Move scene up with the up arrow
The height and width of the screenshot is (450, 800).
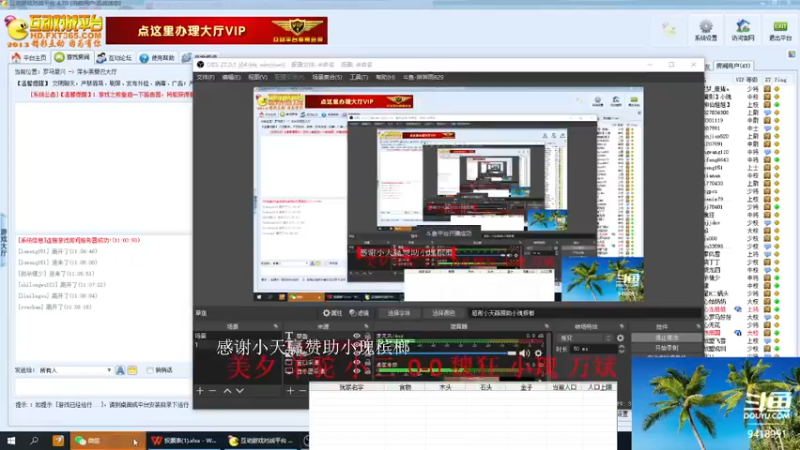point(227,391)
